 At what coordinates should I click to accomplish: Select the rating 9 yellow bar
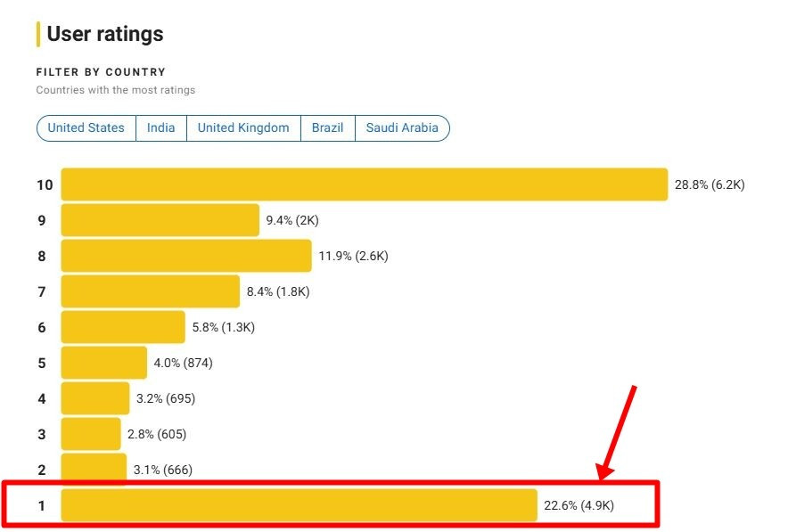pyautogui.click(x=160, y=220)
